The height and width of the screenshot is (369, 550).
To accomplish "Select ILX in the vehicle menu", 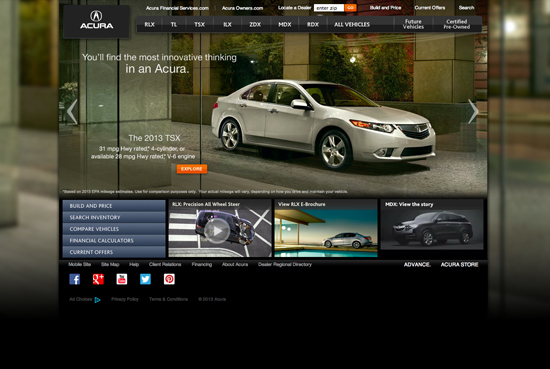I will [x=227, y=25].
